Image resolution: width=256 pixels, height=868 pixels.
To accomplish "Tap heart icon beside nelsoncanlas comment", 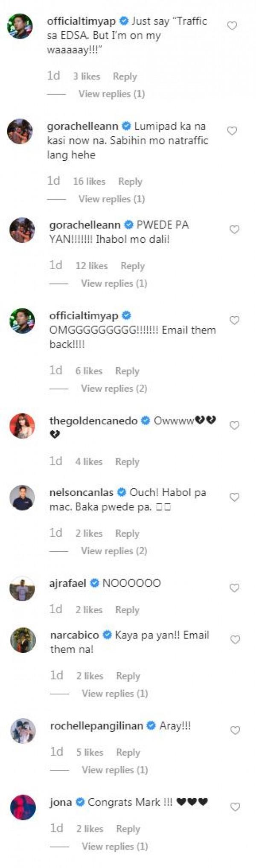I will tap(234, 497).
